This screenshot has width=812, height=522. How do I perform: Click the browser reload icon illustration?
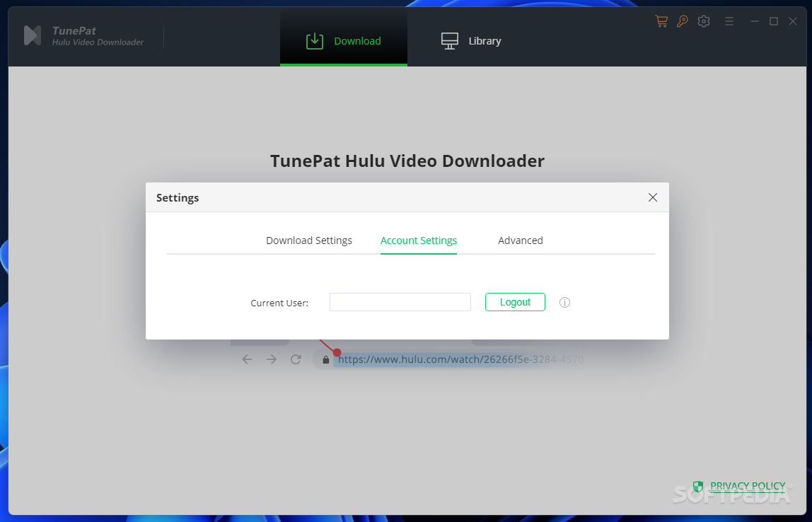296,359
